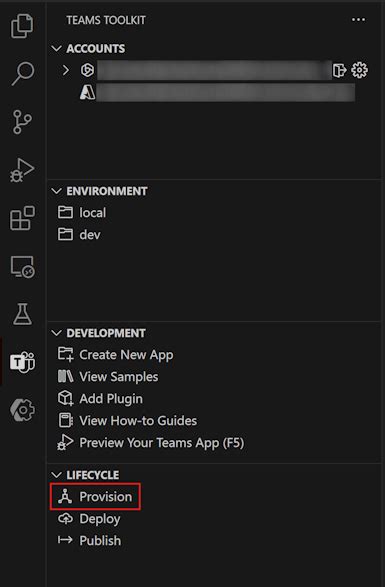Open the Testing flask icon
This screenshot has height=587, width=385.
[x=22, y=314]
